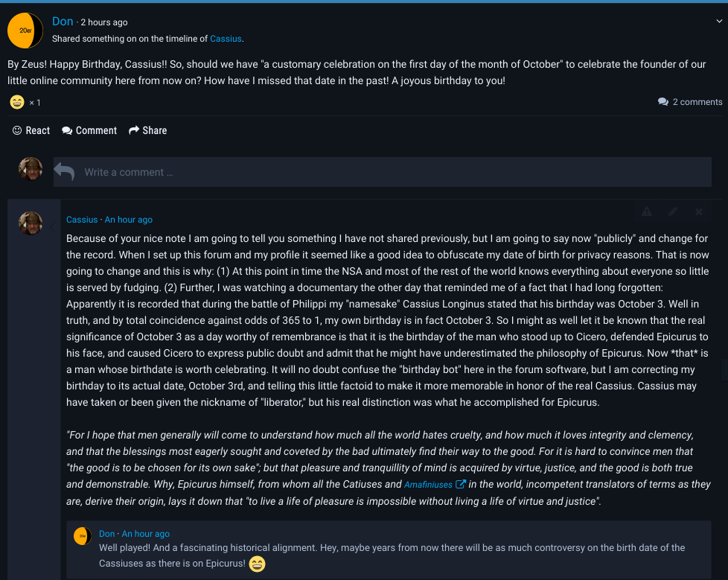Report Cassius's comment using warning icon
Image resolution: width=728 pixels, height=580 pixels.
(646, 211)
